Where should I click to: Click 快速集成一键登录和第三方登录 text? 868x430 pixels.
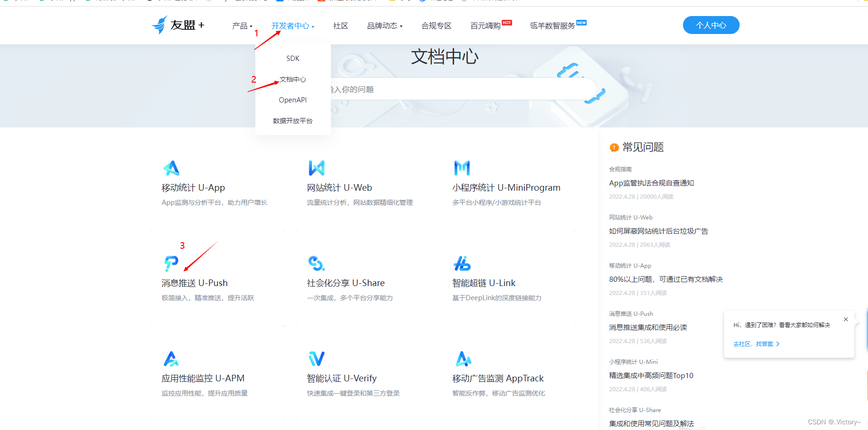(x=353, y=393)
